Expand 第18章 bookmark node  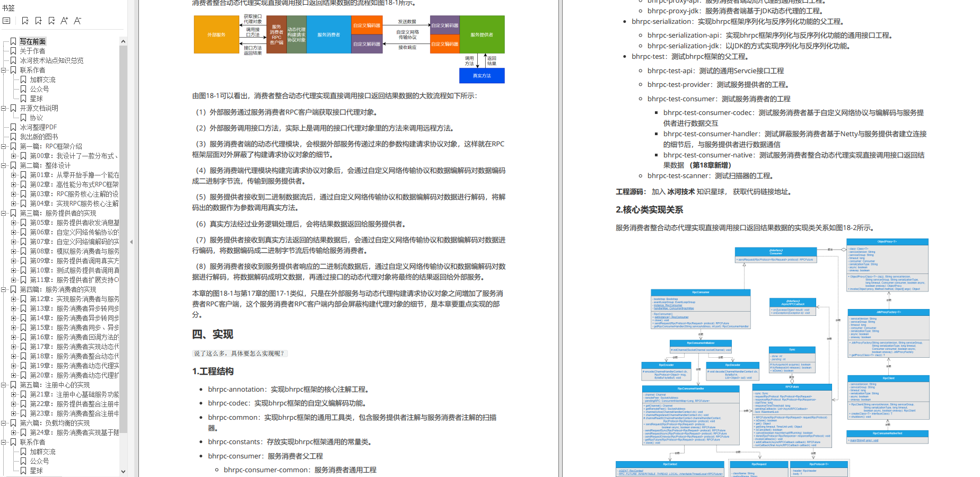[x=14, y=356]
